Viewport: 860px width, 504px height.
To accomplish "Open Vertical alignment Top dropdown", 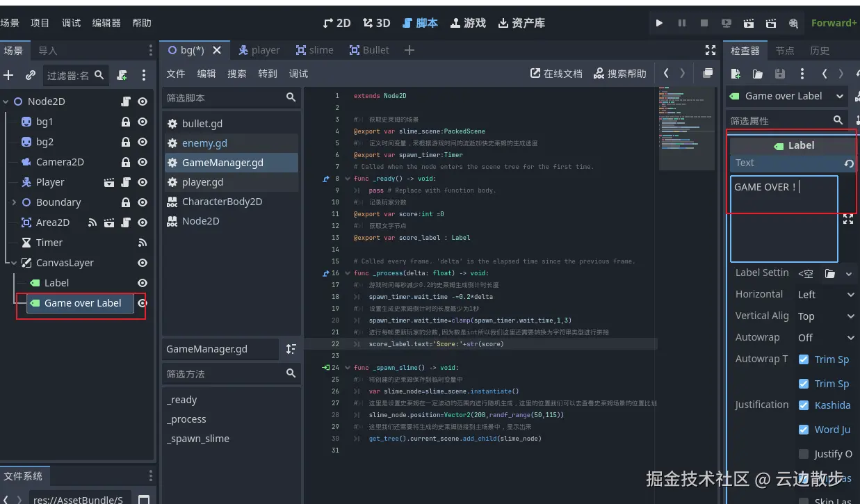I will coord(826,316).
